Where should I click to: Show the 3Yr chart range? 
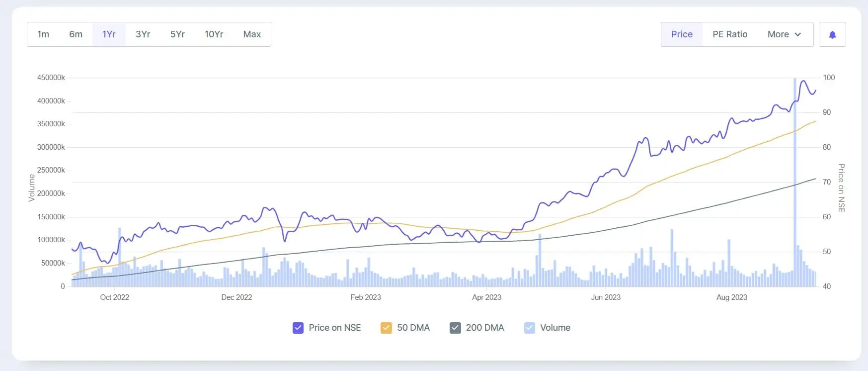143,34
